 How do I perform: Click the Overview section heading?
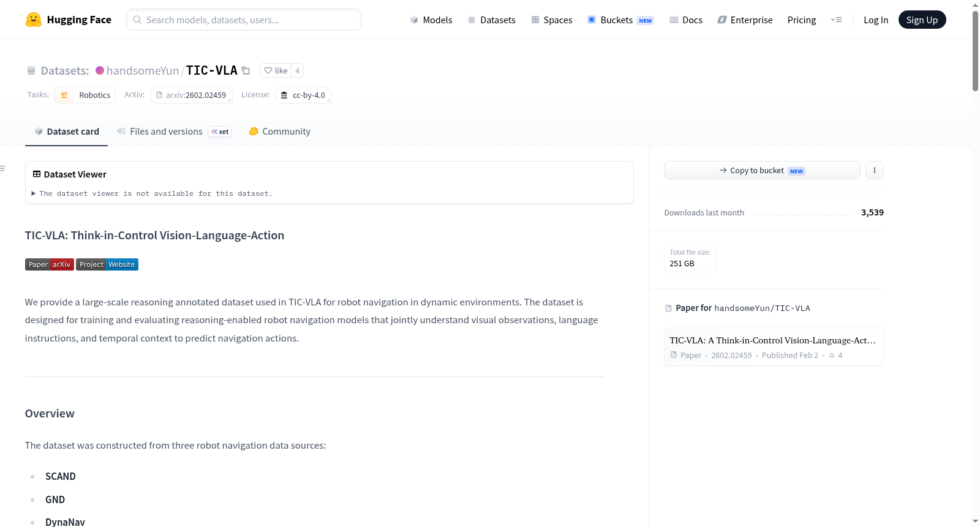pyautogui.click(x=50, y=414)
